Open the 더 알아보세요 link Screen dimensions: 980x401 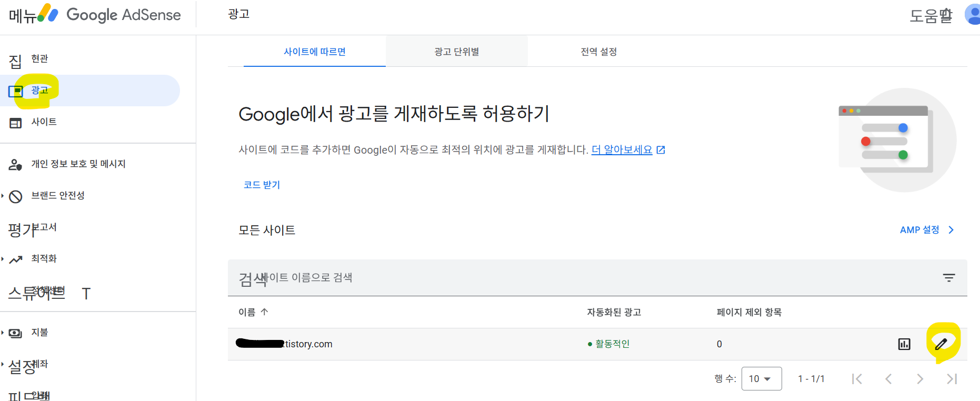[622, 150]
